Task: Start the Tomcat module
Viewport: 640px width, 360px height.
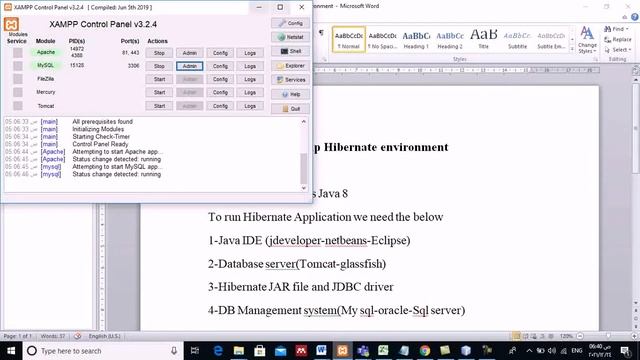Action: pyautogui.click(x=159, y=106)
